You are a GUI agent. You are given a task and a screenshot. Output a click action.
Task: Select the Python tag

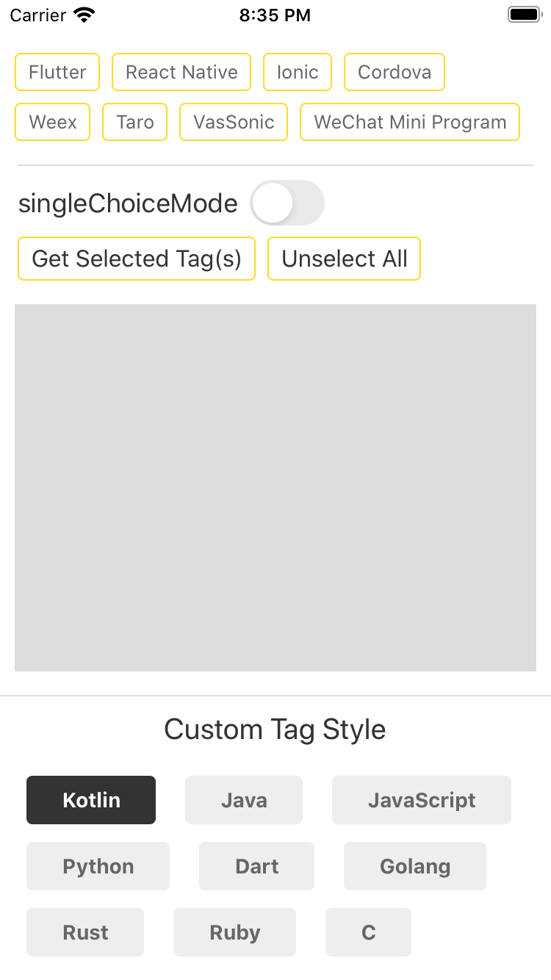tap(98, 866)
